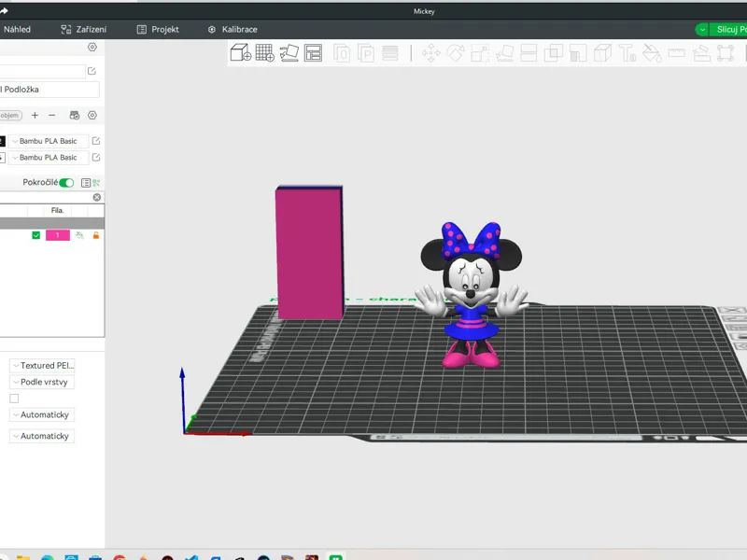The width and height of the screenshot is (747, 560).
Task: Open the Podložka plate type dropdown
Action: click(x=49, y=90)
